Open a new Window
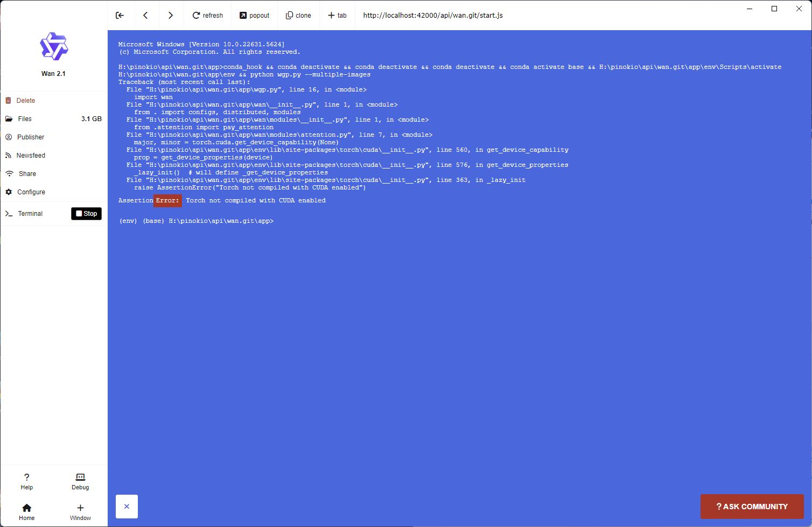 click(80, 512)
